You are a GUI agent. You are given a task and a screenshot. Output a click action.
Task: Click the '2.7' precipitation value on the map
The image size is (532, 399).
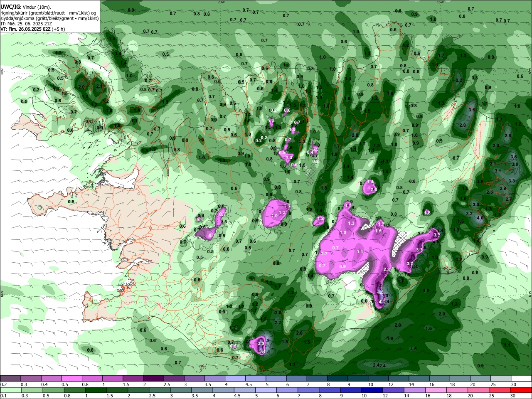(x=508, y=199)
